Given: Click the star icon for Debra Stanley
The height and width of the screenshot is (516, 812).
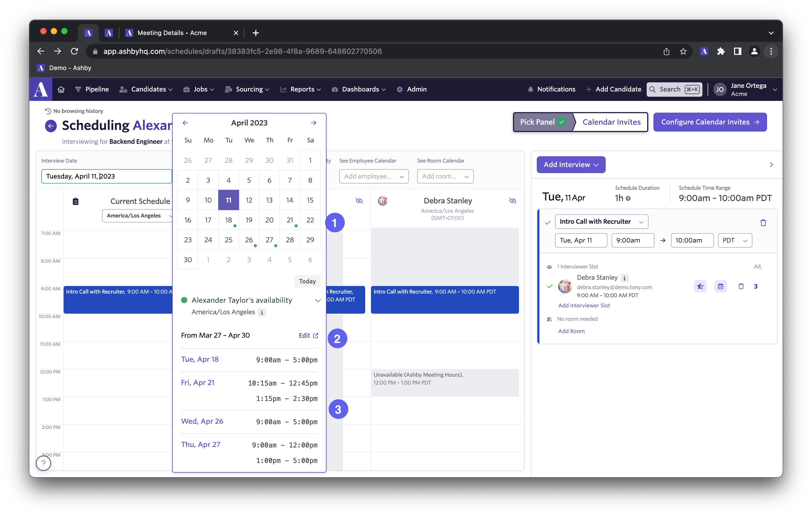Looking at the screenshot, I should [x=700, y=286].
